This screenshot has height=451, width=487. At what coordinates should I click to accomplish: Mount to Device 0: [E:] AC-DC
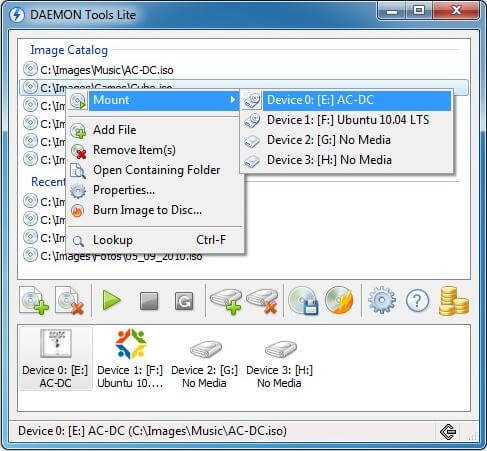[x=347, y=100]
